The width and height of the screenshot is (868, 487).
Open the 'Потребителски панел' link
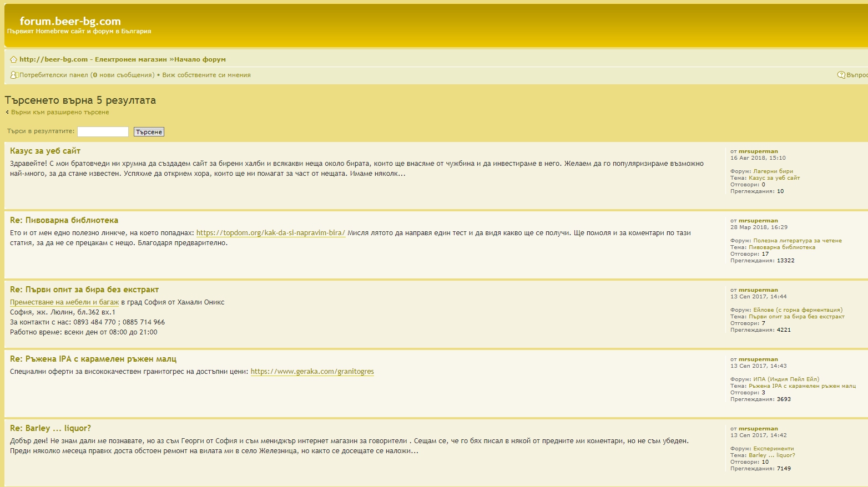click(x=53, y=75)
